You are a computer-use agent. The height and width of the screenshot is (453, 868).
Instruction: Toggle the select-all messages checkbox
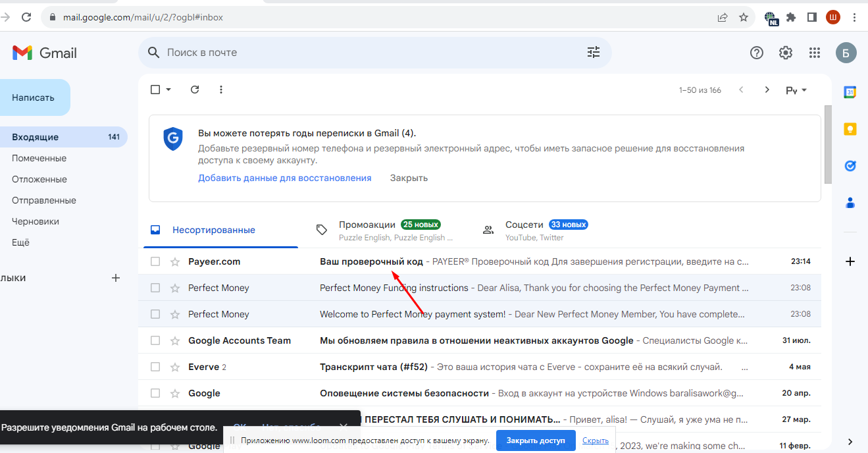[x=155, y=90]
